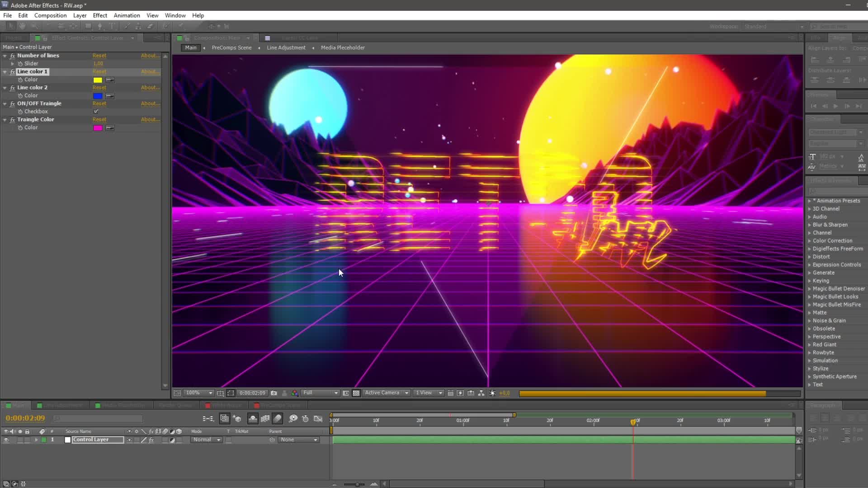868x488 pixels.
Task: Select the Active Camera dropdown icon
Action: 407,393
